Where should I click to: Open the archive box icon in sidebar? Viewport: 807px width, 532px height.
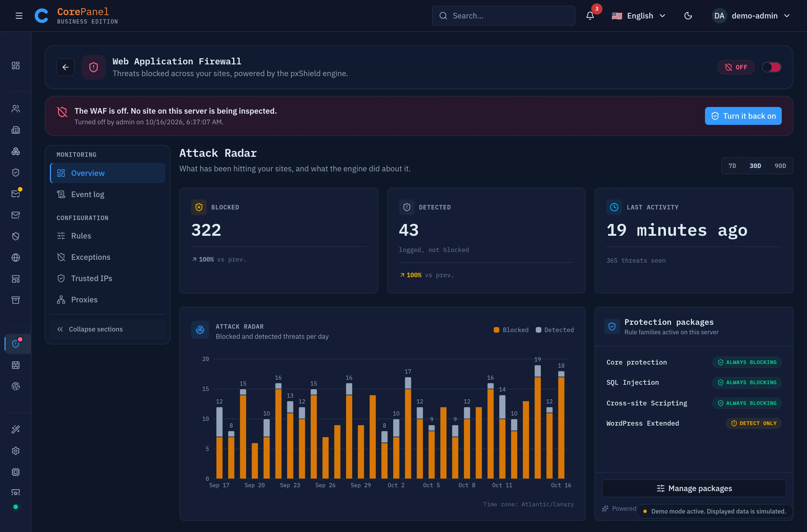point(16,300)
